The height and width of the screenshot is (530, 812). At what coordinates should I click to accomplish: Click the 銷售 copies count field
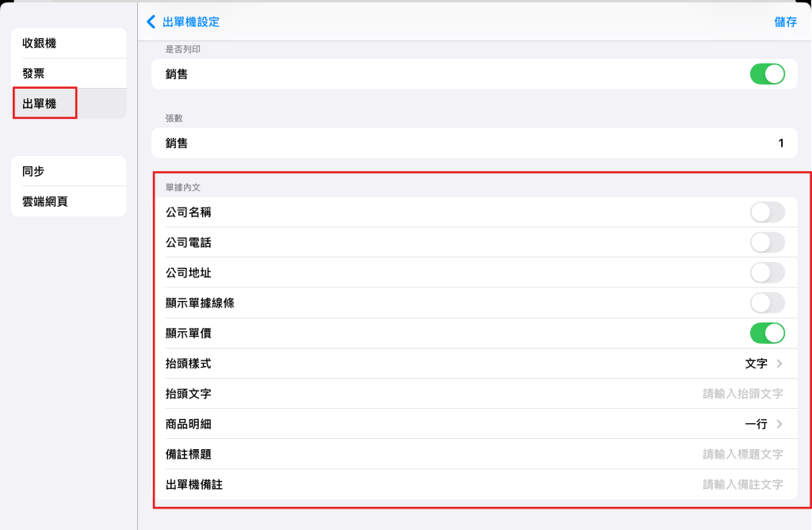pyautogui.click(x=474, y=143)
